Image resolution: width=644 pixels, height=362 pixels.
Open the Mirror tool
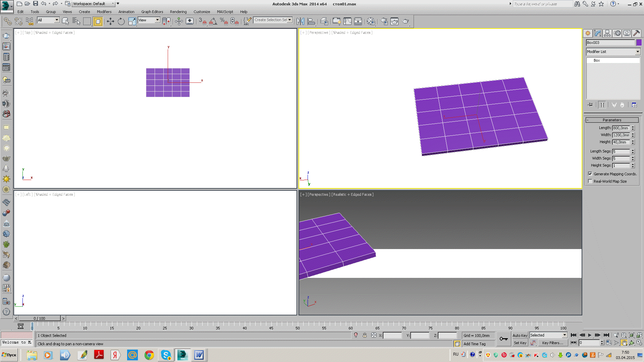(x=301, y=21)
